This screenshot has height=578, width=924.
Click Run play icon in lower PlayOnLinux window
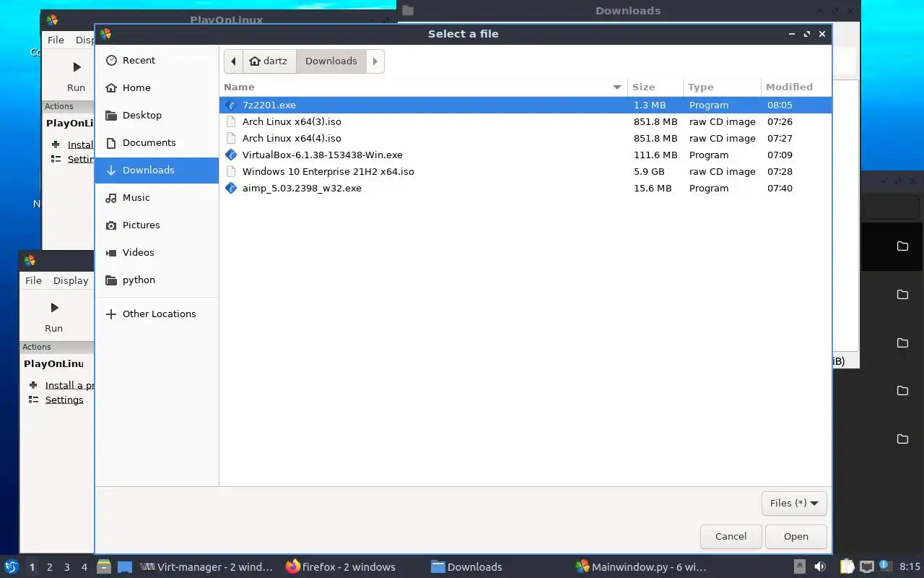coord(54,308)
